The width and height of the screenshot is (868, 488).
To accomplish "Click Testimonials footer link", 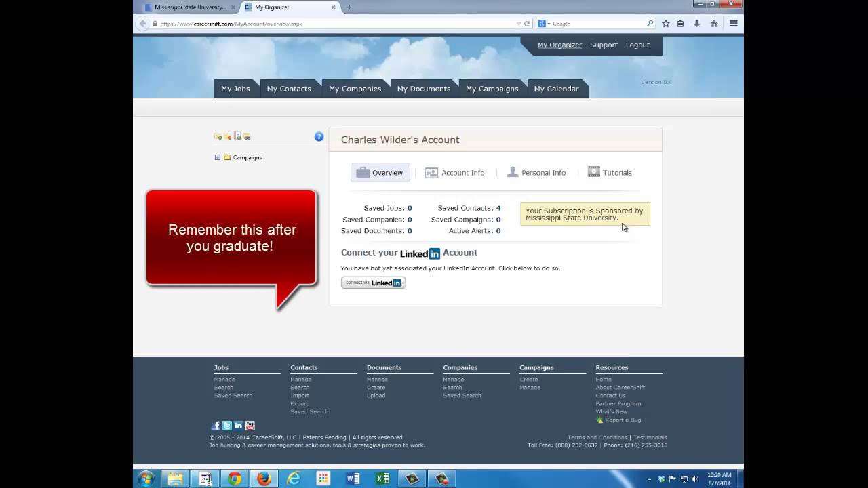I will 650,437.
